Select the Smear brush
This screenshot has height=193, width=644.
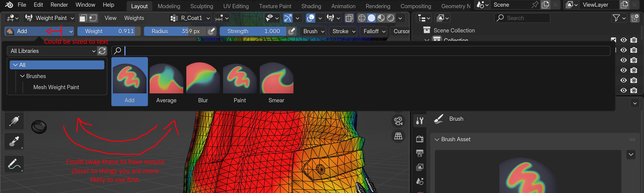pyautogui.click(x=276, y=82)
